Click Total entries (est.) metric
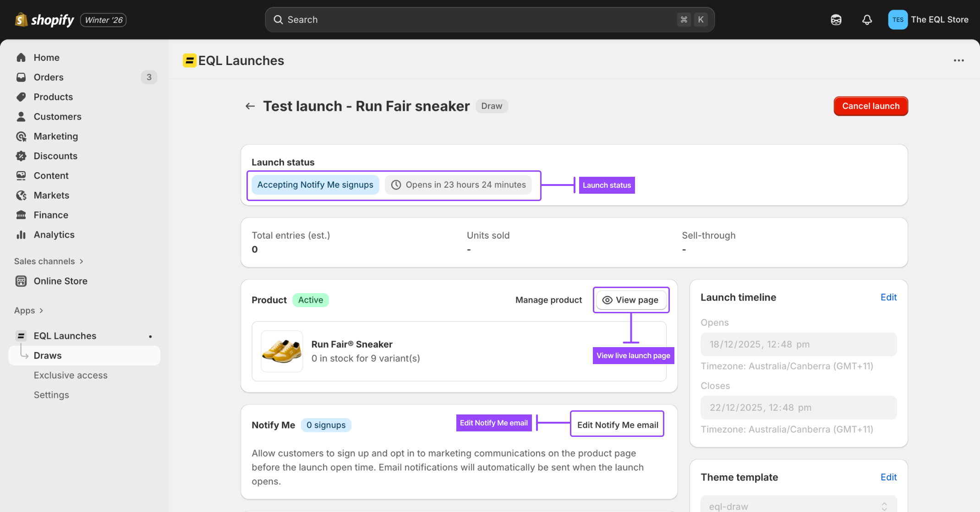The height and width of the screenshot is (512, 980). point(291,242)
